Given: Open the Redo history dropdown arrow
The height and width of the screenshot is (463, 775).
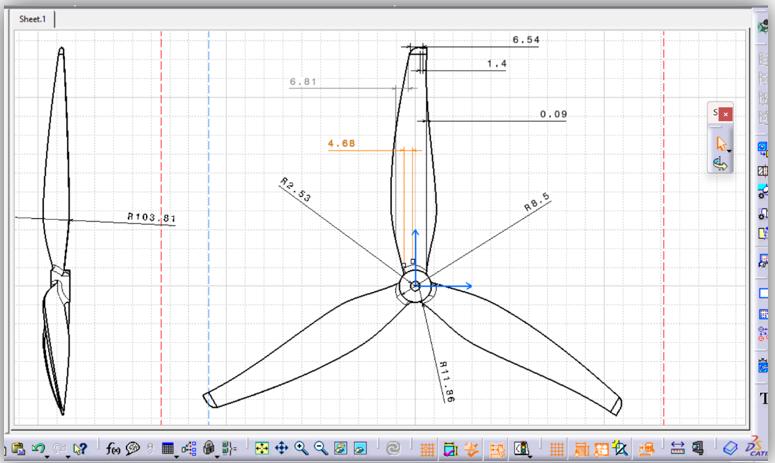Looking at the screenshot, I should pyautogui.click(x=68, y=457).
